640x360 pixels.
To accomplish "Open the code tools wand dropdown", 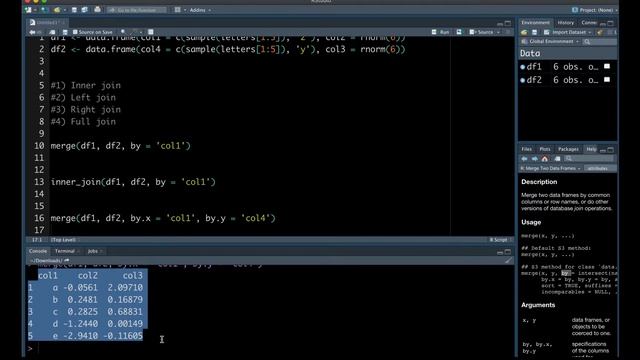I will pos(137,32).
